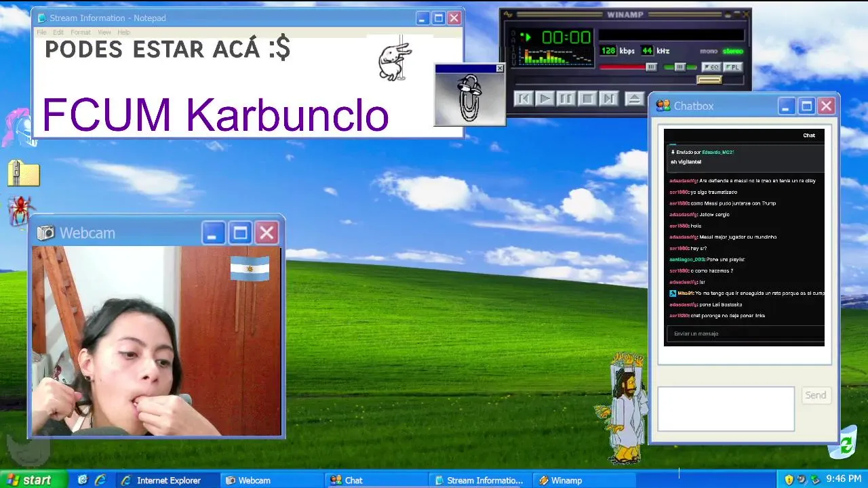Click the bunny figure in Notepad

point(394,61)
